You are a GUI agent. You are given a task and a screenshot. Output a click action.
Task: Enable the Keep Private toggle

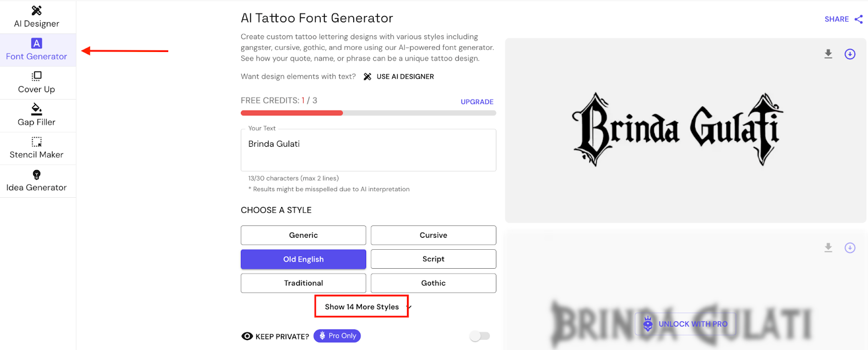click(x=479, y=336)
